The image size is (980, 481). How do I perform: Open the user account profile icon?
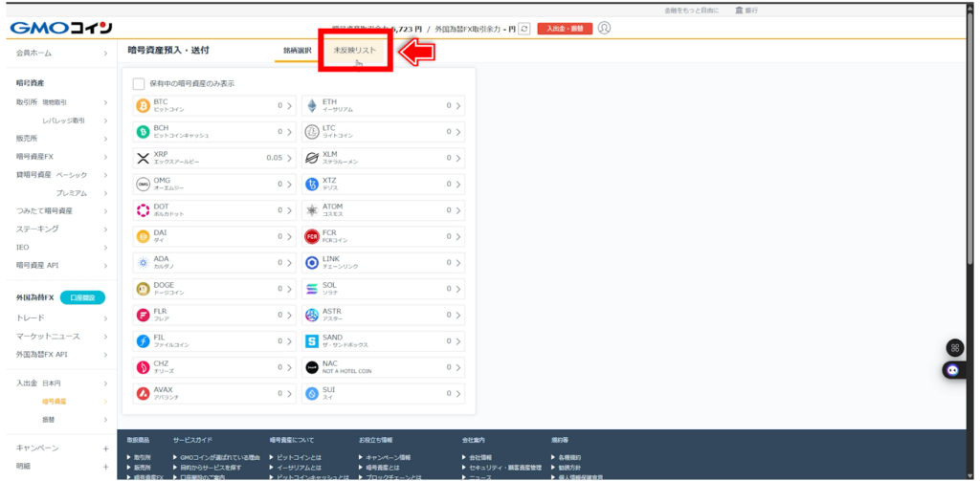click(x=604, y=28)
